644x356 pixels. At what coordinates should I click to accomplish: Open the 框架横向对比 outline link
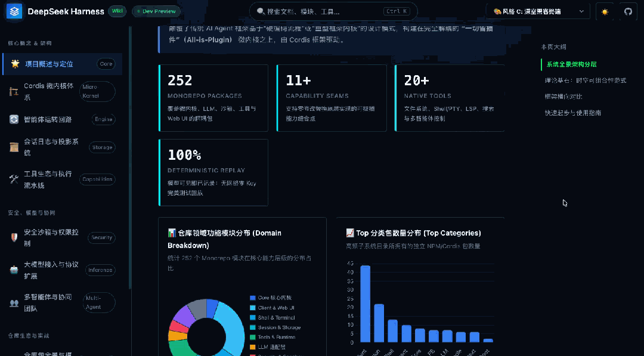coord(563,97)
